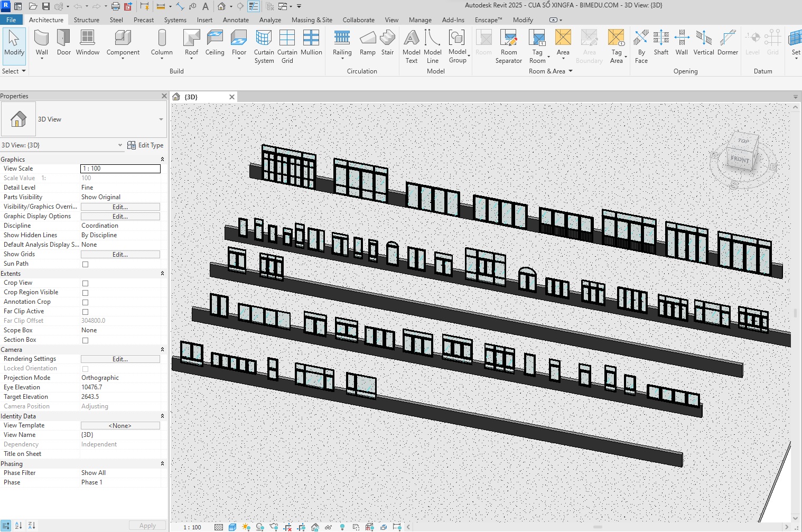Switch to the Massing & Site tab

(x=312, y=20)
